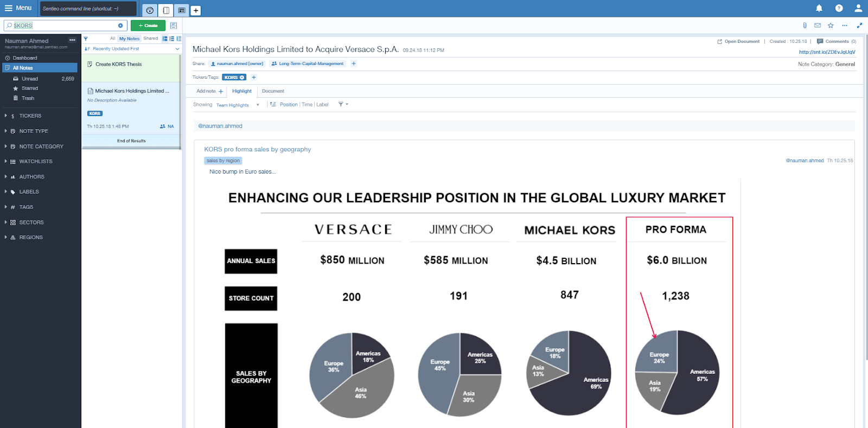The height and width of the screenshot is (428, 868).
Task: Expand the NOTE CATEGORY section
Action: (41, 146)
